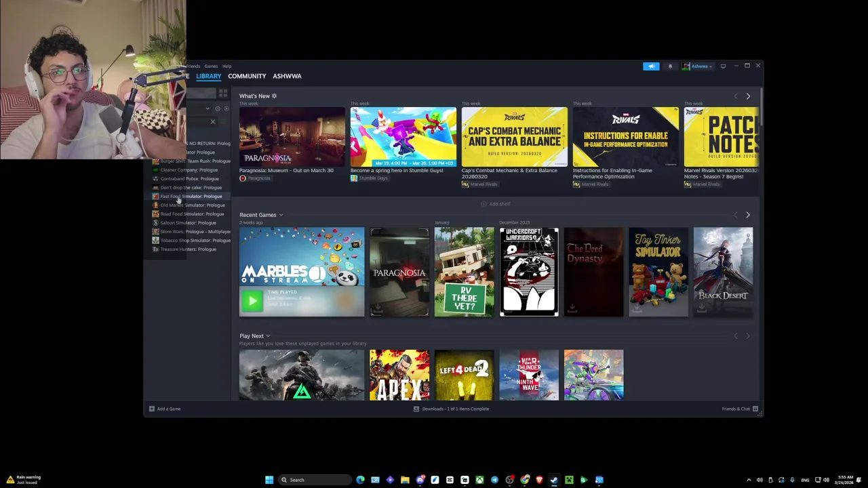Open Black Desert game tile
This screenshot has width=868, height=488.
(723, 272)
